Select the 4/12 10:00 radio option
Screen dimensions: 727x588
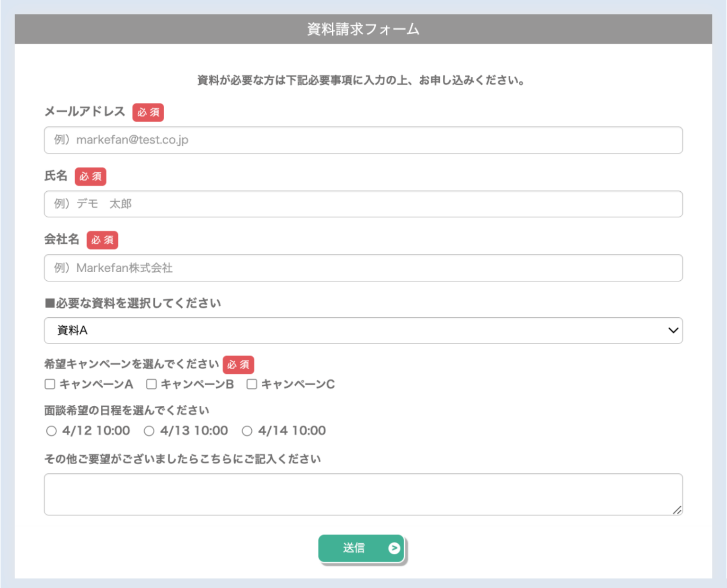(x=51, y=431)
